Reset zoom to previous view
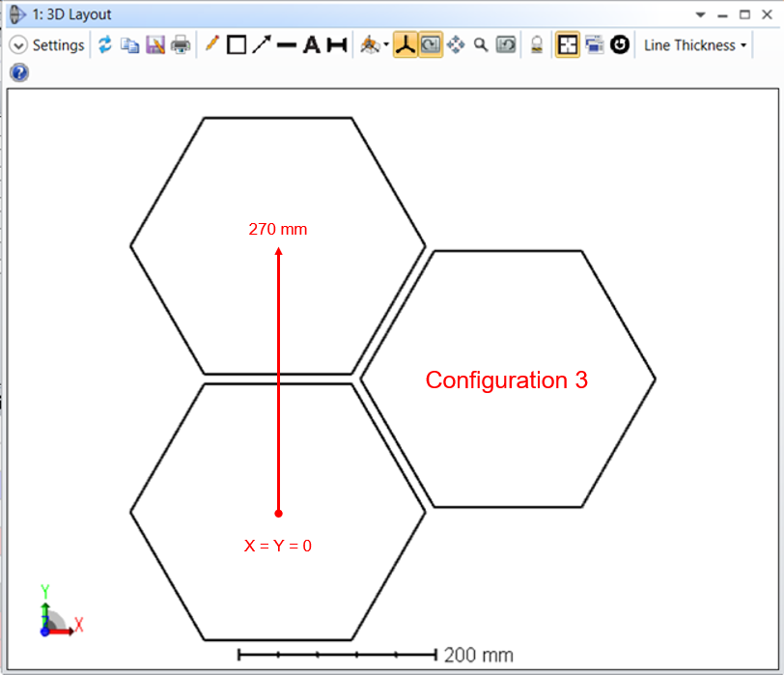This screenshot has width=784, height=675. (x=506, y=45)
